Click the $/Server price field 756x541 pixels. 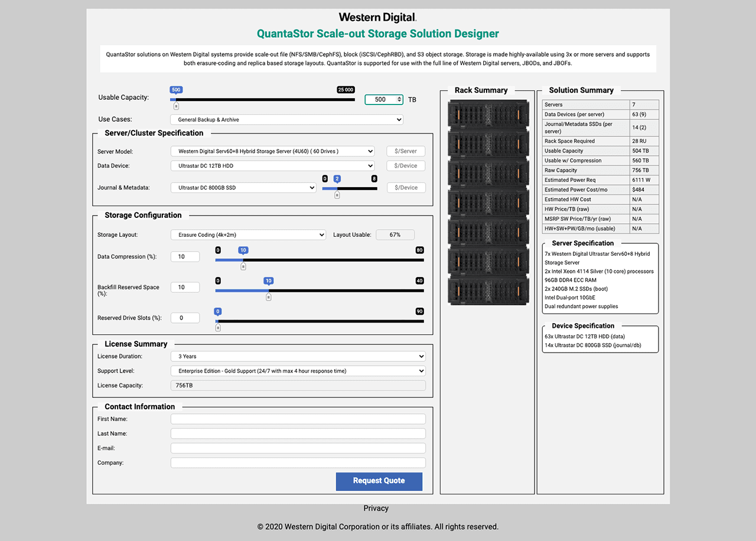[x=406, y=151]
